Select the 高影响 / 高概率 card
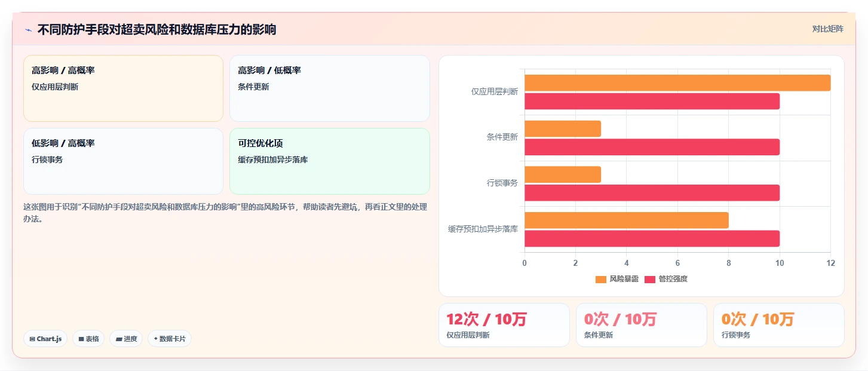 [123, 88]
